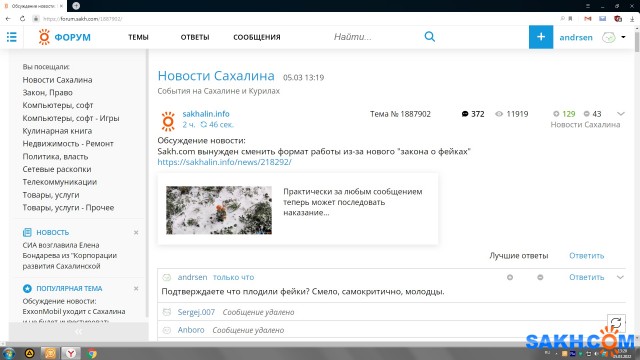Click Ответить next to Лучшие ответы

click(587, 256)
